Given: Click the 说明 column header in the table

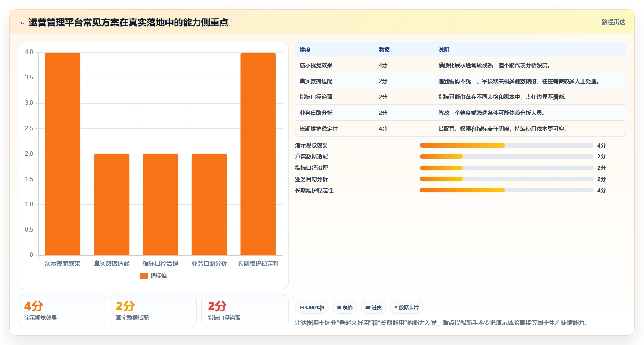Looking at the screenshot, I should click(444, 50).
